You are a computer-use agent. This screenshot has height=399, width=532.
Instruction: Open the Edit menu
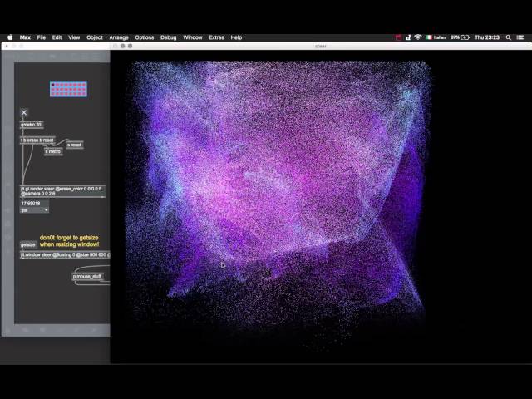point(57,37)
